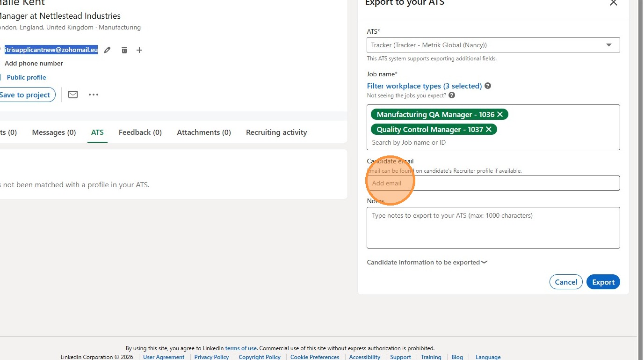View the Recruiting activity tab
Image resolution: width=644 pixels, height=360 pixels.
276,132
